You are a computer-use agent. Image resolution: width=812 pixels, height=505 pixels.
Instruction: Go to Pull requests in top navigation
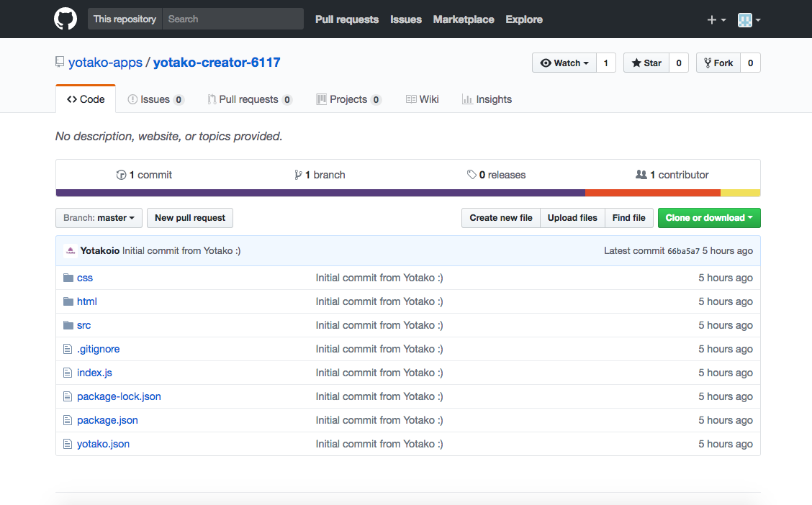[347, 19]
